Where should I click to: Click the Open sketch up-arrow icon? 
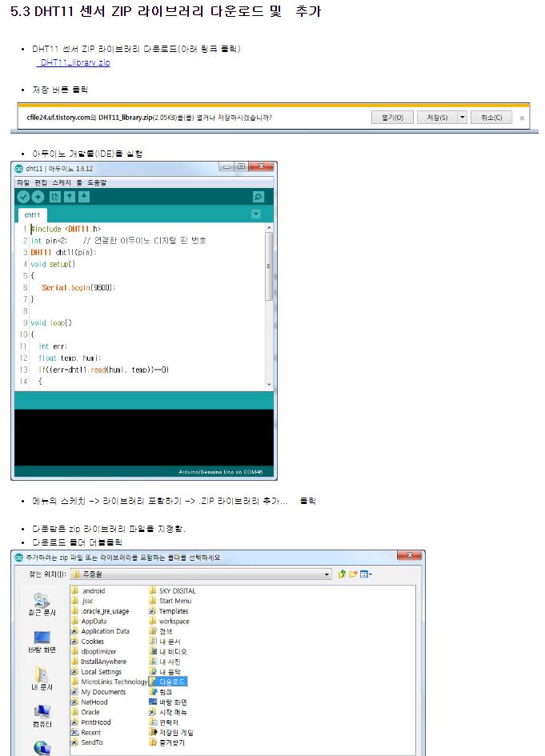70,197
